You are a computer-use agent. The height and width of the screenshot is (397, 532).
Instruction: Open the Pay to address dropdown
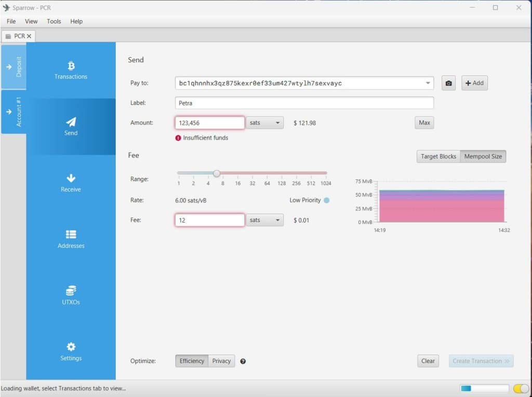click(x=429, y=83)
